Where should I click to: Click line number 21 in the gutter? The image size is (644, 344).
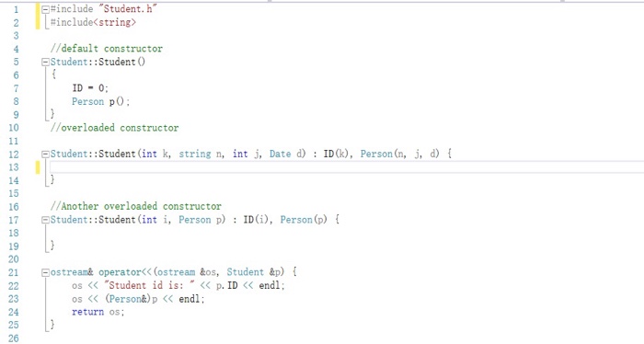[x=14, y=272]
